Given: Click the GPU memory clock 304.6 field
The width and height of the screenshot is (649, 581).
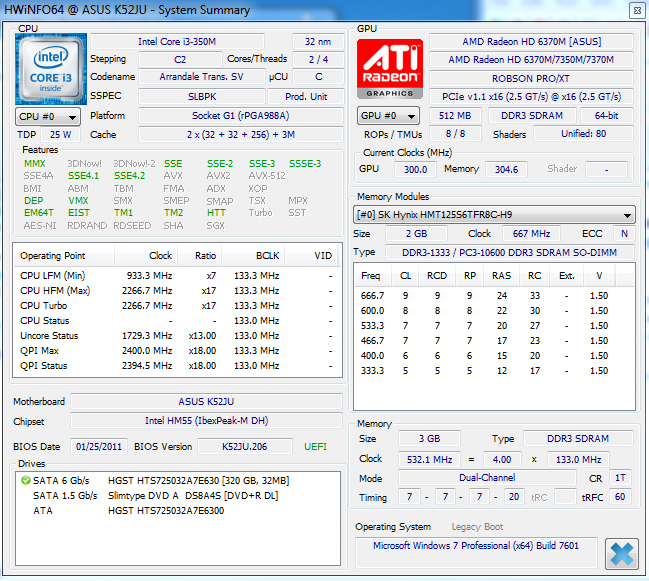Looking at the screenshot, I should coord(506,169).
